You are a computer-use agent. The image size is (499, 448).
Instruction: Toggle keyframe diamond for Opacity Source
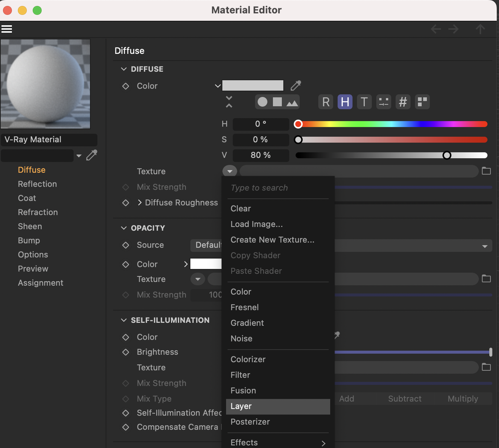pos(126,245)
